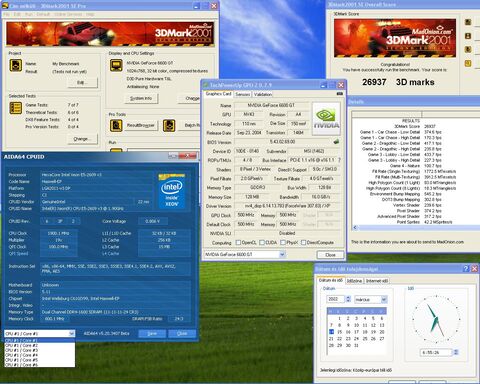Click the System Info button
This screenshot has height=384, width=480.
pos(141,98)
